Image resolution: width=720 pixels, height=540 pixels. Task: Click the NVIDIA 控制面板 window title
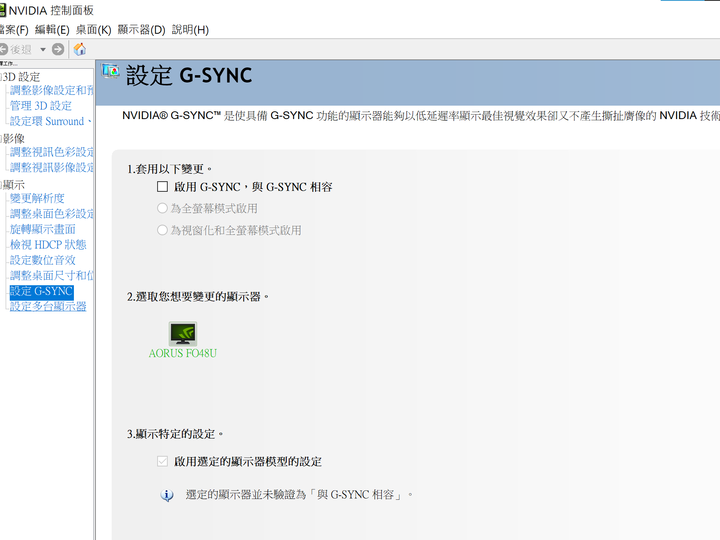coord(51,11)
